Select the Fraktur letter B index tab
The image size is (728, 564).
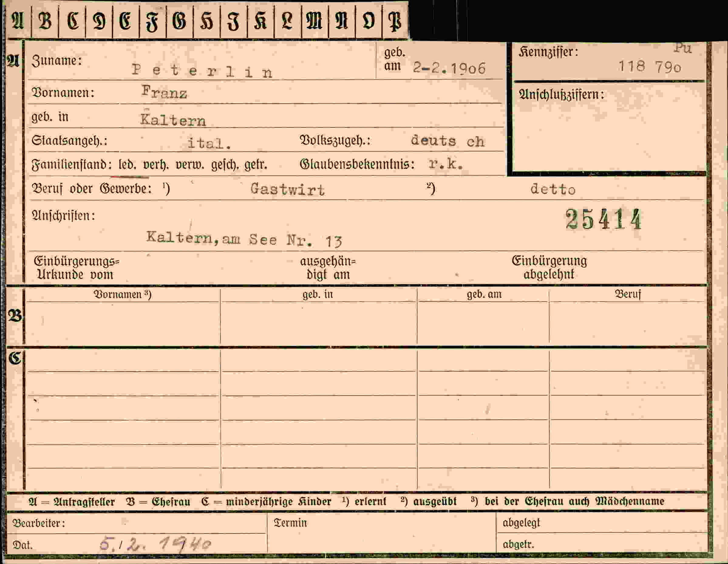(45, 21)
